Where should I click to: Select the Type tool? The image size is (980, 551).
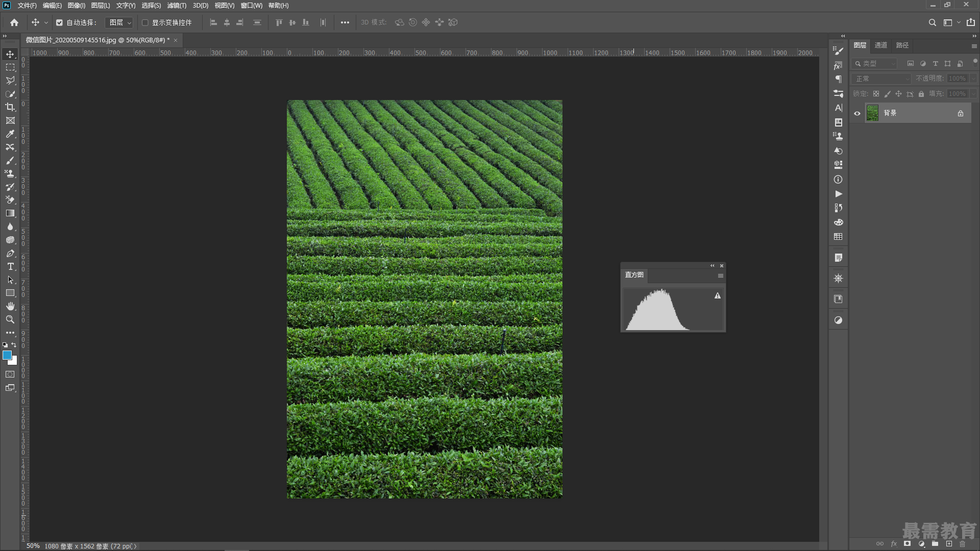click(x=10, y=266)
